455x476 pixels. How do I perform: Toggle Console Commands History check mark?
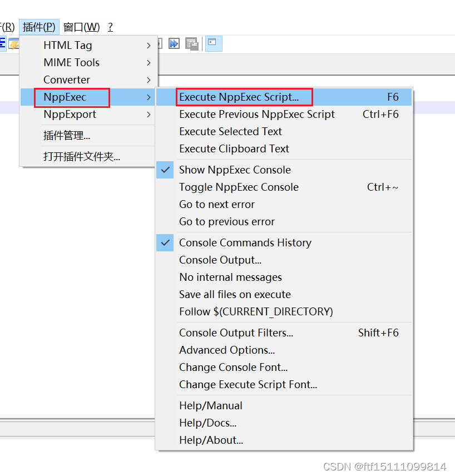point(165,242)
